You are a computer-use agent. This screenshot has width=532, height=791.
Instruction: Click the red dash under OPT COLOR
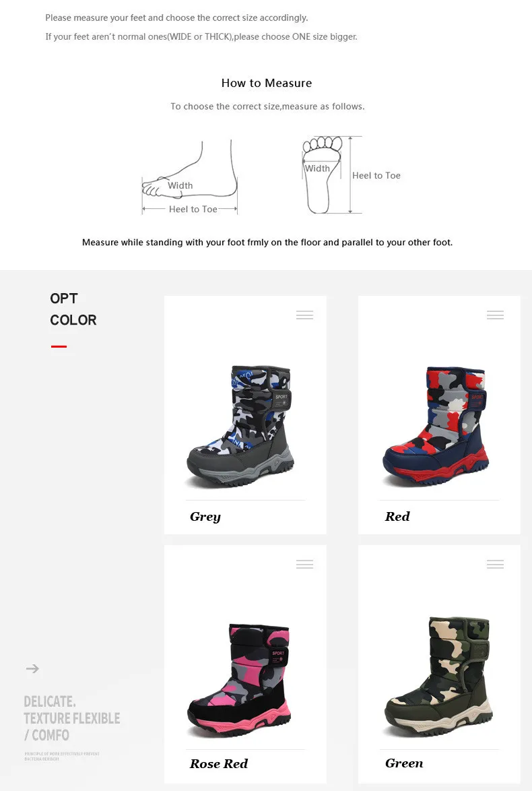click(x=59, y=346)
